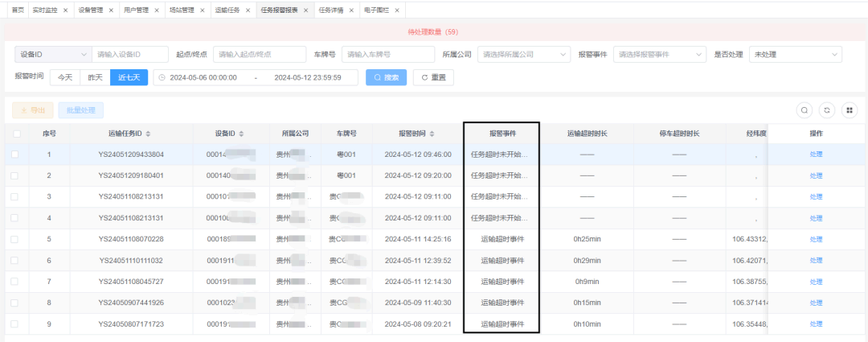Image resolution: width=868 pixels, height=342 pixels.
Task: Click start date 2024-05-06 00:00:00
Action: (x=203, y=77)
